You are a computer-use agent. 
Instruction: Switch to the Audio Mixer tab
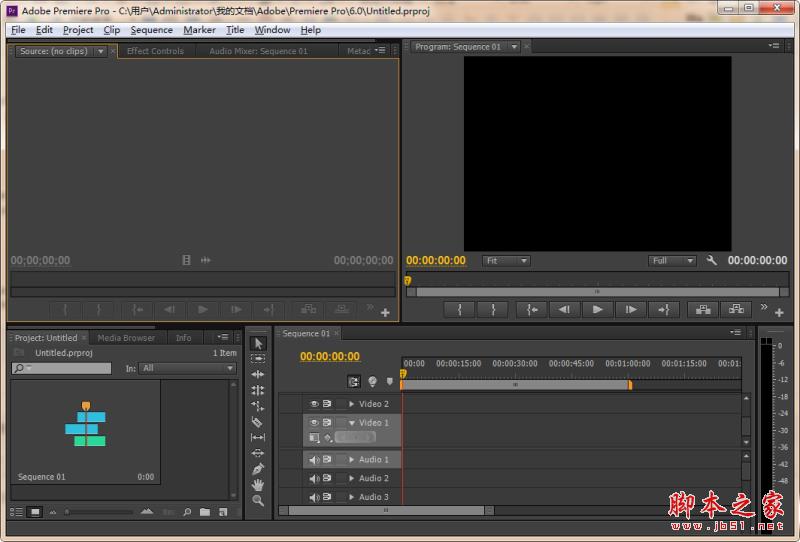[259, 51]
